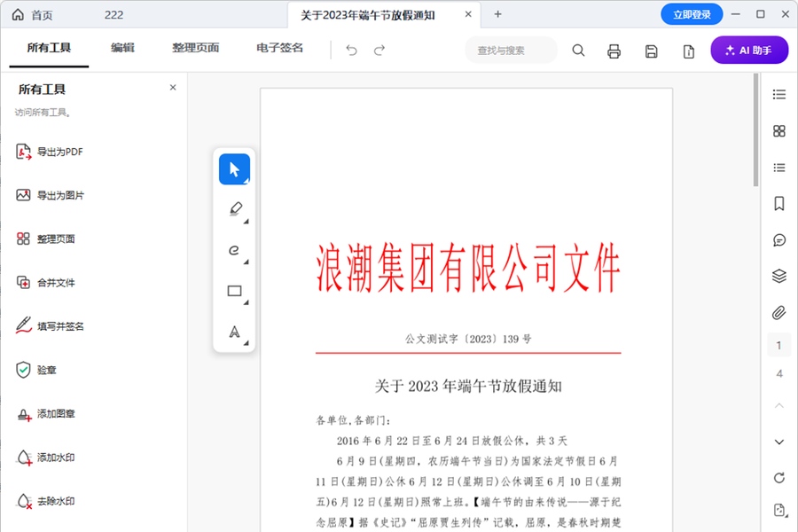Expand the freehand tool options arrow
Screen dimensions: 798x532
click(246, 262)
